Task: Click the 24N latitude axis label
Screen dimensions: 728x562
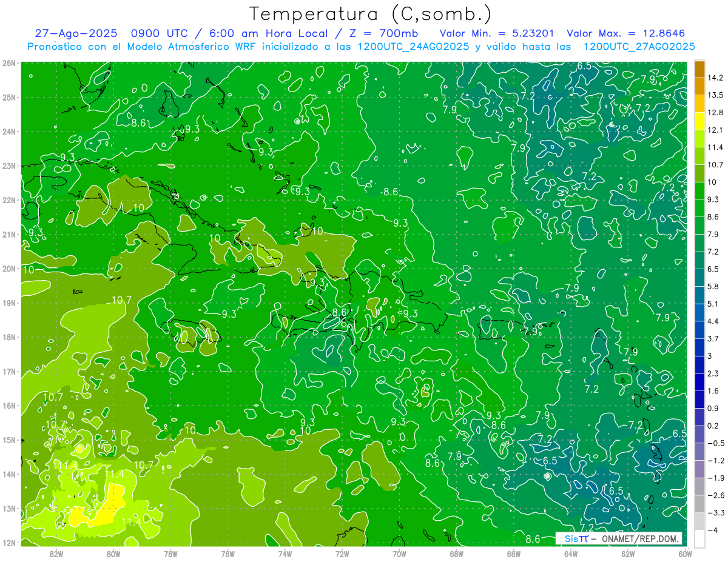Action: (9, 132)
